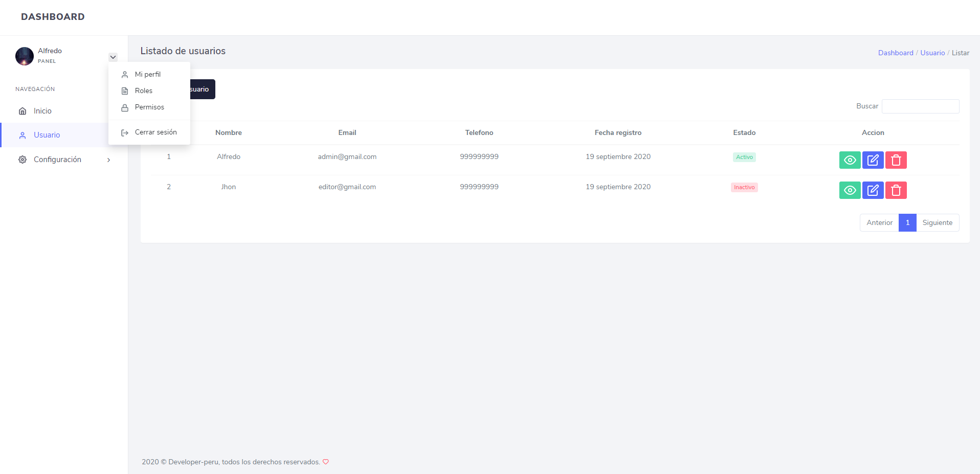980x474 pixels.
Task: Click the DASHBOARD logo title
Action: 53,17
